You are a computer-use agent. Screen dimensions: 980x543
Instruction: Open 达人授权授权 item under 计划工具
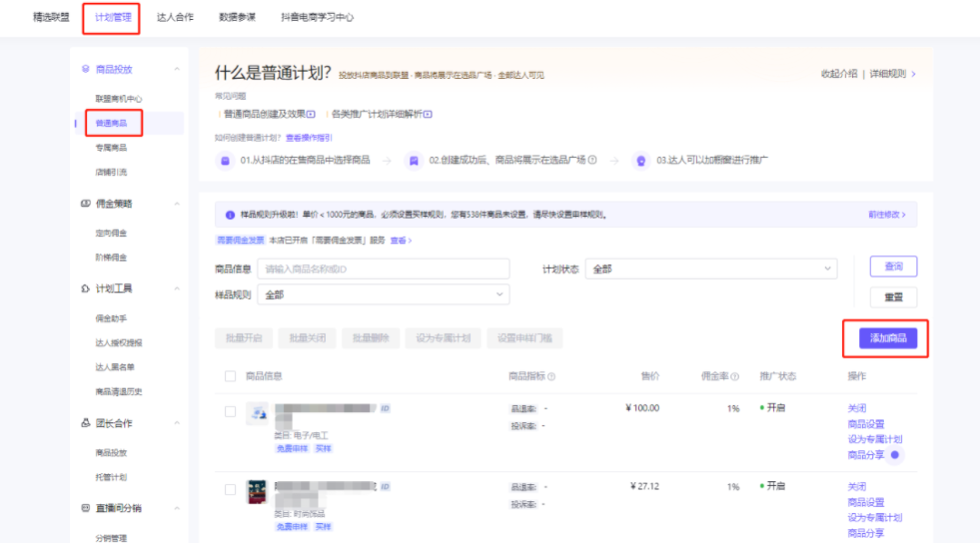[x=118, y=343]
